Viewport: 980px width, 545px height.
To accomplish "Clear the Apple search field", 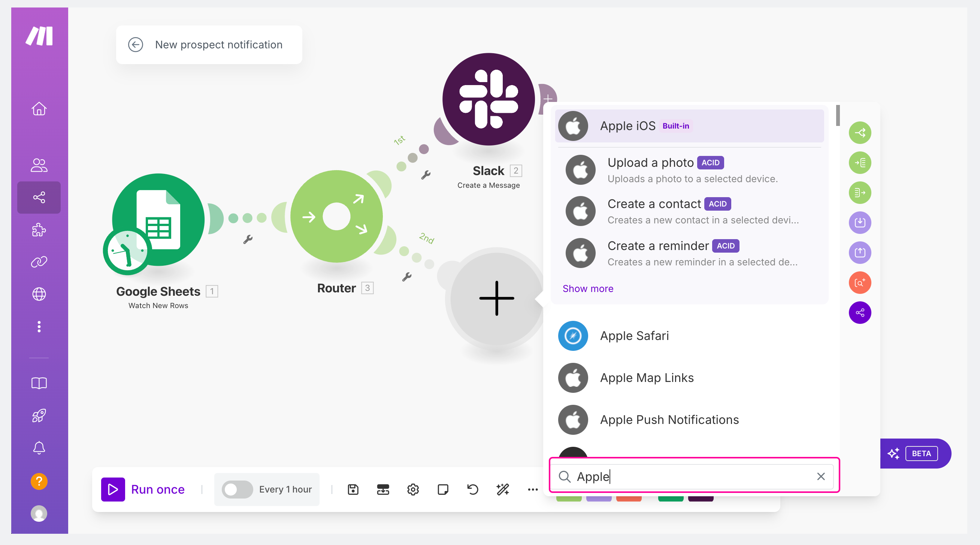I will 820,476.
